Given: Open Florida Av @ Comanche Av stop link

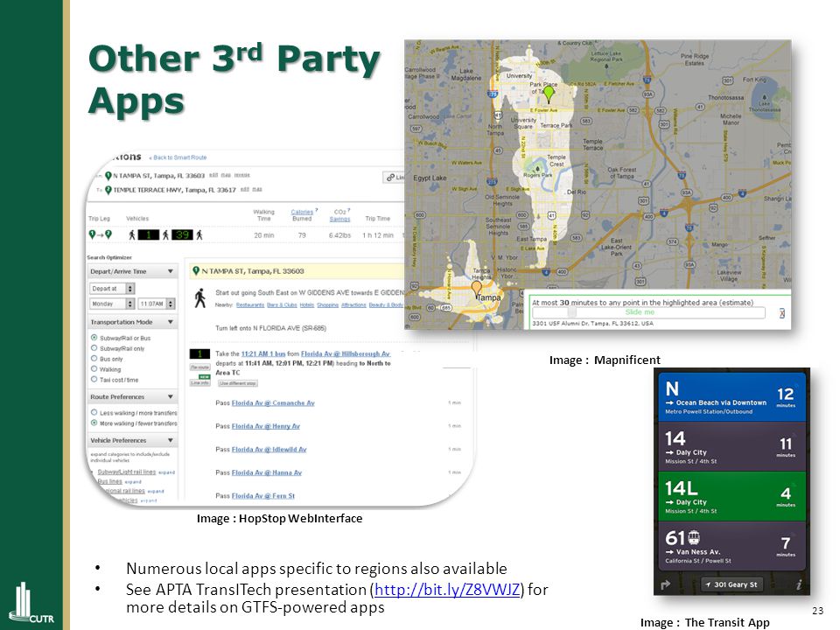Looking at the screenshot, I should 273,402.
